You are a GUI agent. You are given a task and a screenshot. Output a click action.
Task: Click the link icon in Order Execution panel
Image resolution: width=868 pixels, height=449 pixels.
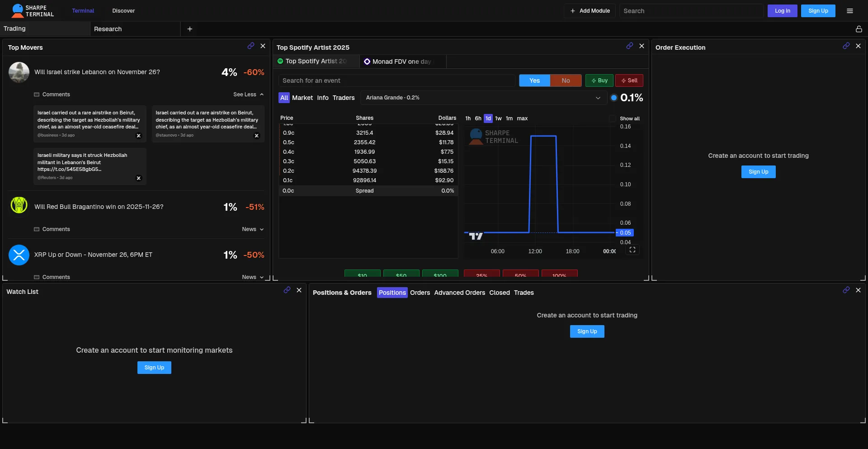[x=846, y=46]
